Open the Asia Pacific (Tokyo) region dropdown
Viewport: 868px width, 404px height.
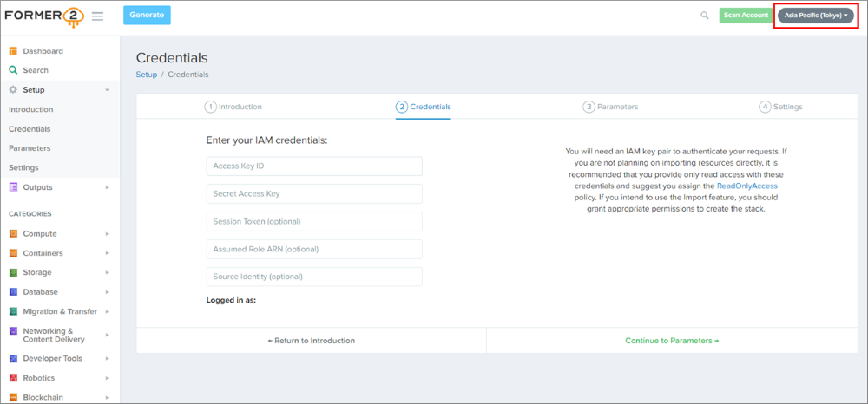(x=815, y=16)
